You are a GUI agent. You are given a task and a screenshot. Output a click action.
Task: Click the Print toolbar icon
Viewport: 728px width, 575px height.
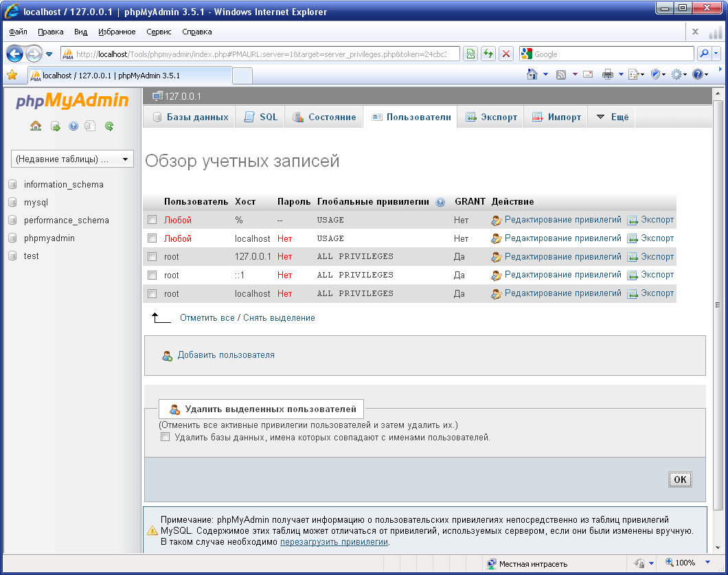click(x=607, y=74)
